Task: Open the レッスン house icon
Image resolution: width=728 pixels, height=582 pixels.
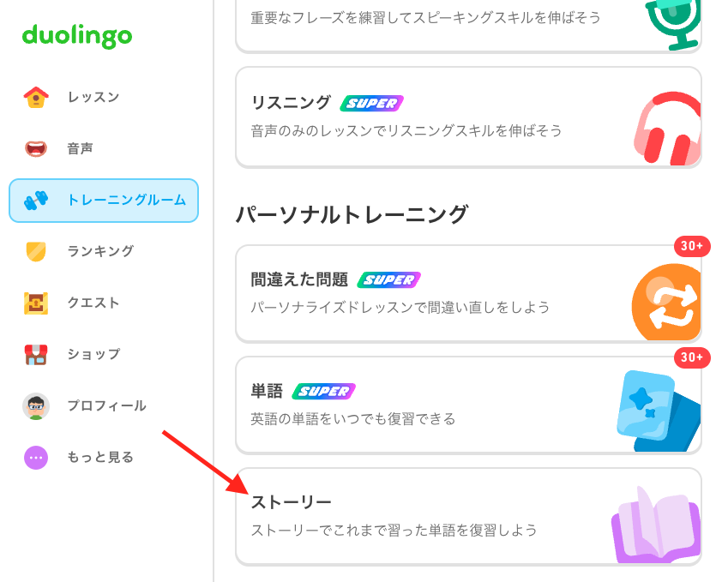Action: pyautogui.click(x=36, y=97)
